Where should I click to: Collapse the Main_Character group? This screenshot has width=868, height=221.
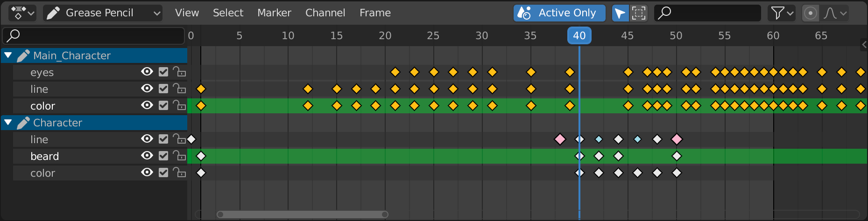8,55
